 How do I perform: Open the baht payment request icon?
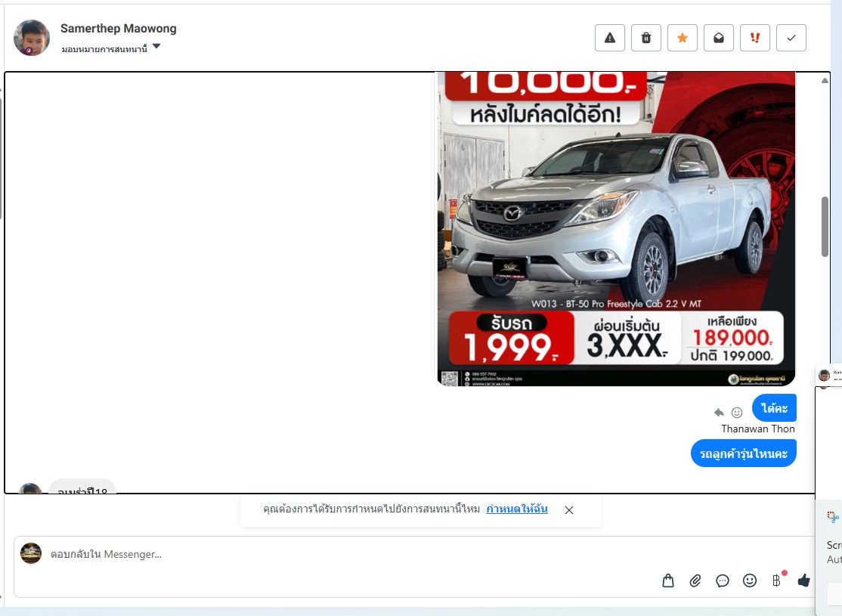click(x=777, y=580)
